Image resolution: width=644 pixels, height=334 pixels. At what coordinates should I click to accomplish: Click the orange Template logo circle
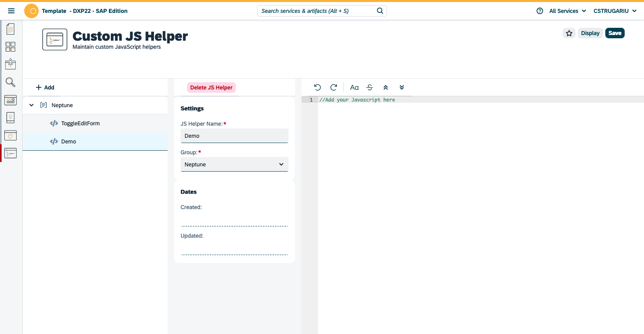tap(31, 11)
